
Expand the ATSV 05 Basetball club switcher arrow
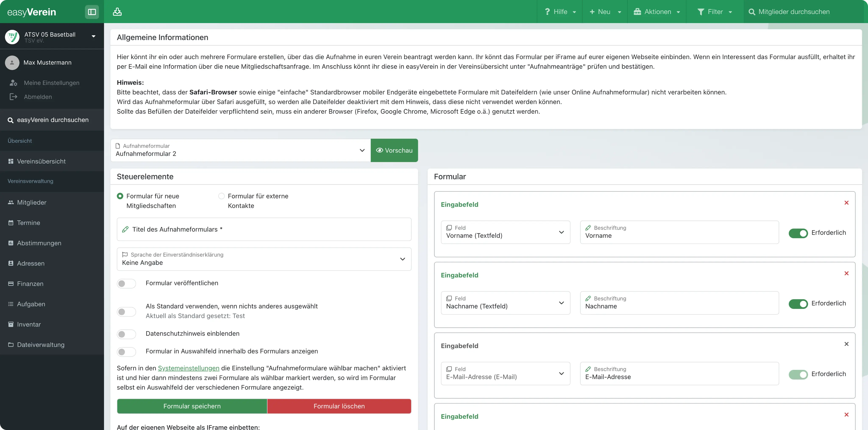click(x=94, y=36)
